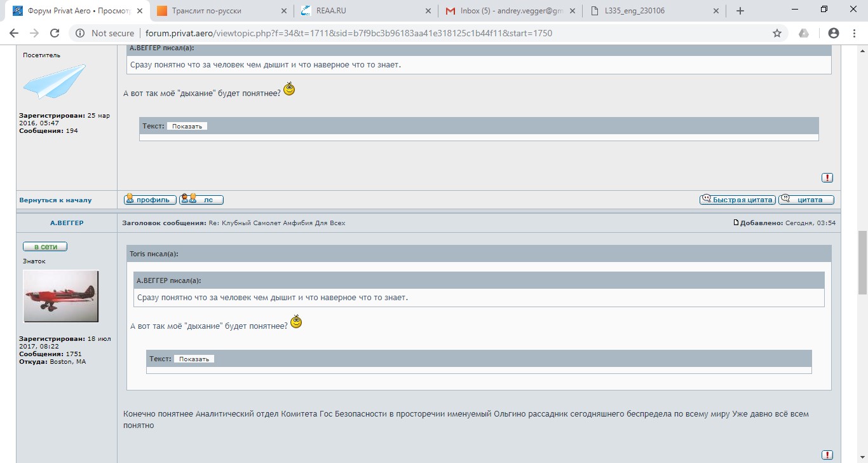Click the Быстрая цитата button
This screenshot has width=868, height=463.
[737, 200]
